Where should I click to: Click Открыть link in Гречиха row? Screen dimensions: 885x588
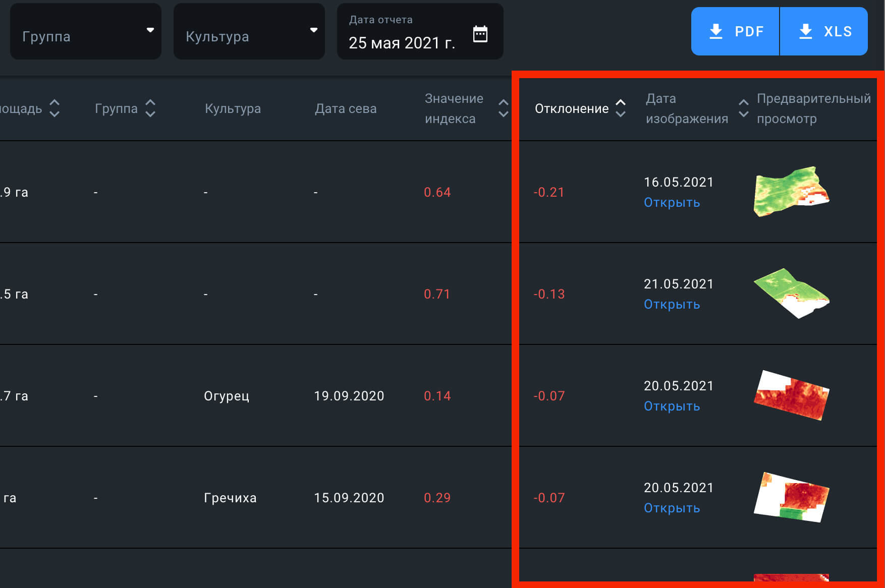(x=672, y=508)
